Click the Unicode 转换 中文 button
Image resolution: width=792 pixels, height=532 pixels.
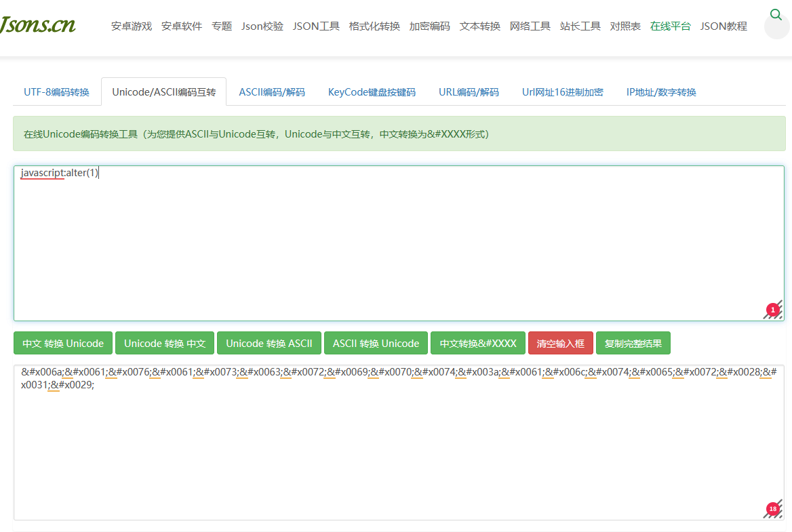(x=164, y=343)
